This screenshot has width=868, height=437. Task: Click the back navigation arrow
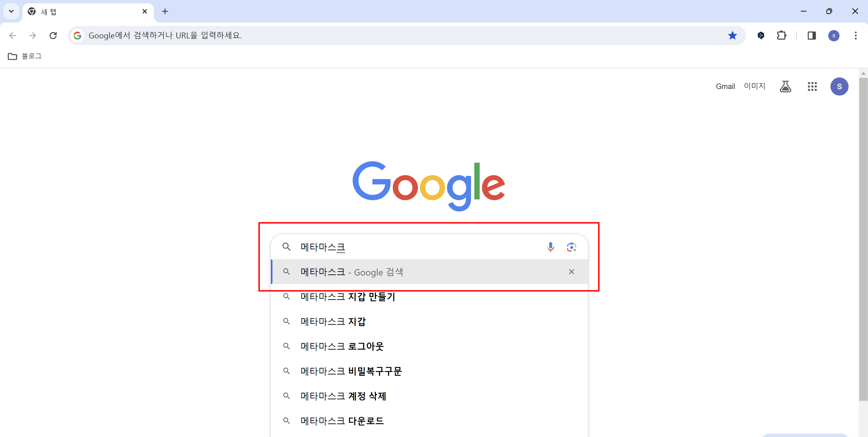[x=12, y=35]
